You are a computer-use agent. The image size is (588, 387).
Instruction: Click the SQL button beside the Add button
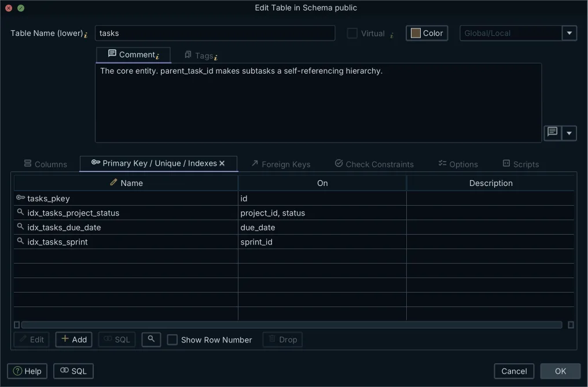coord(117,339)
